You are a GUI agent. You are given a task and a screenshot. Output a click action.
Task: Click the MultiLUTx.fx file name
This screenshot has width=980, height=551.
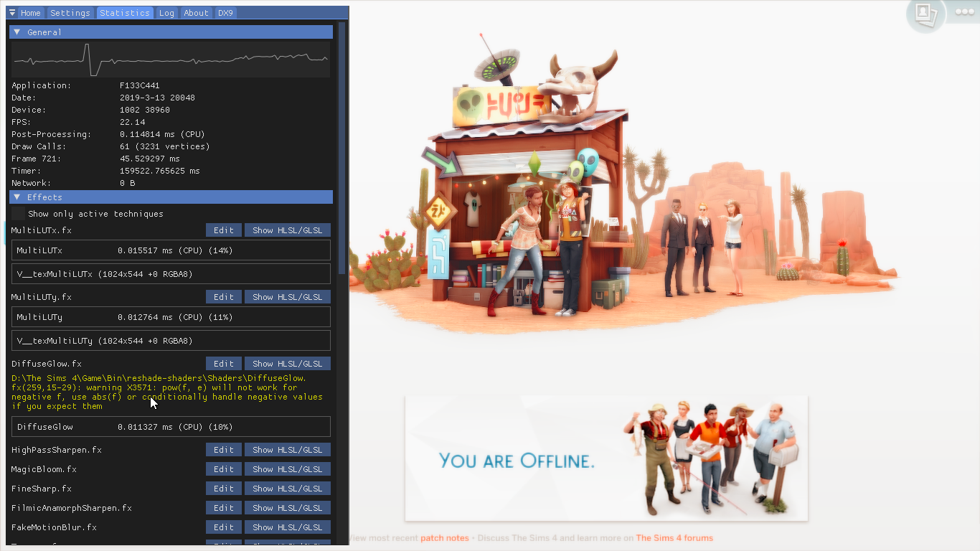pos(42,230)
